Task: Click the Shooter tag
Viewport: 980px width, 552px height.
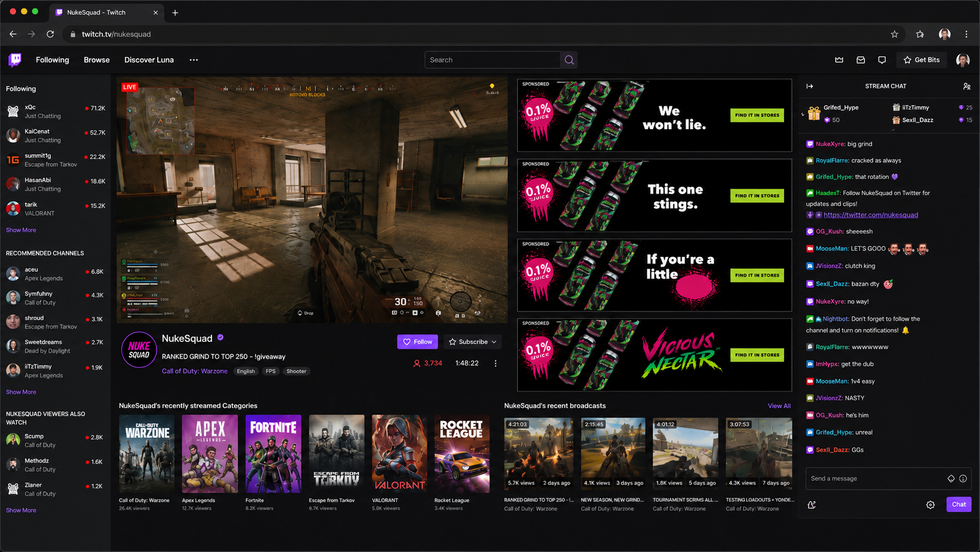Action: (x=296, y=371)
